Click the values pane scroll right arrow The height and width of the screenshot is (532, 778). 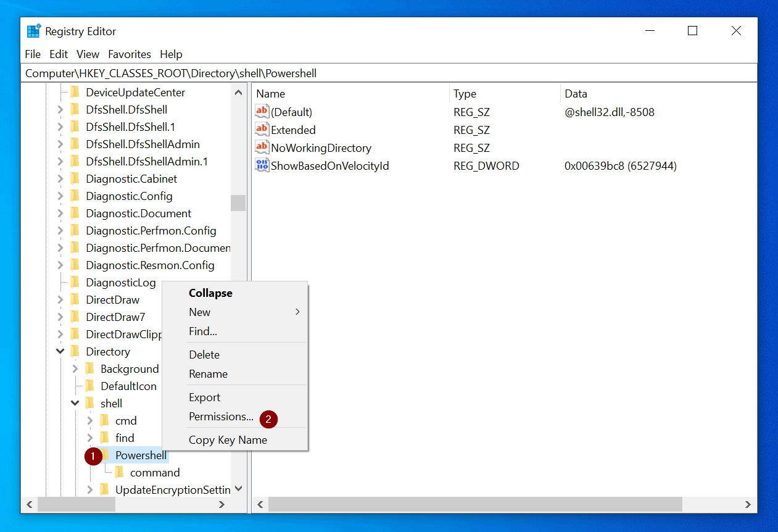748,504
